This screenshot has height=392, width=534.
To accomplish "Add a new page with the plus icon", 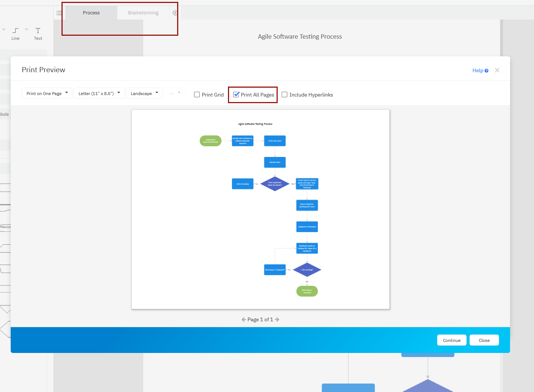I will [175, 13].
